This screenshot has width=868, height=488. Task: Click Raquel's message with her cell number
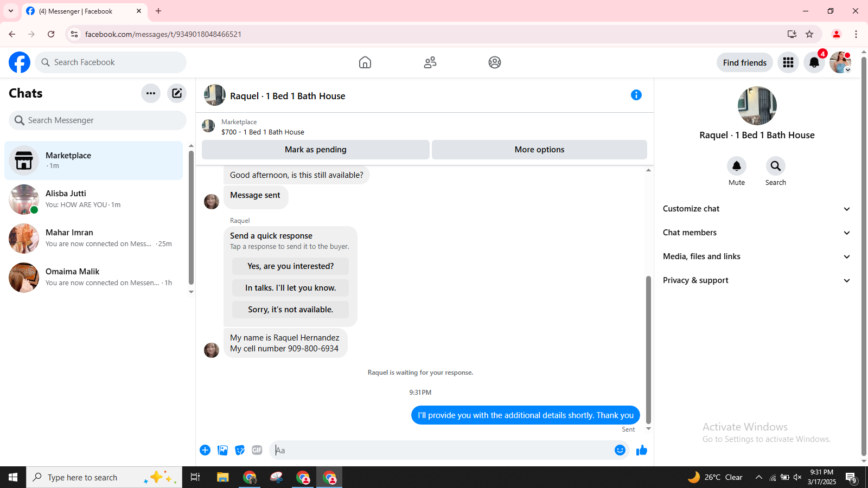285,343
